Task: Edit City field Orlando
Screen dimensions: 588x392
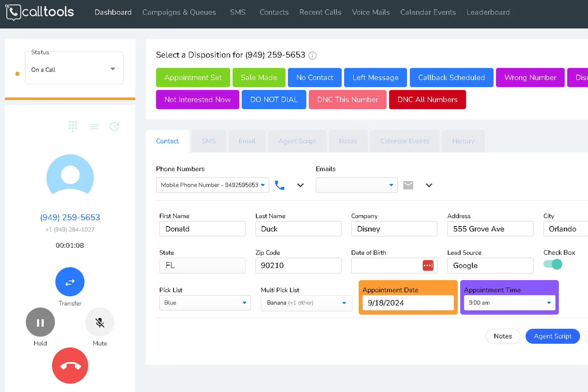Action: pos(566,229)
